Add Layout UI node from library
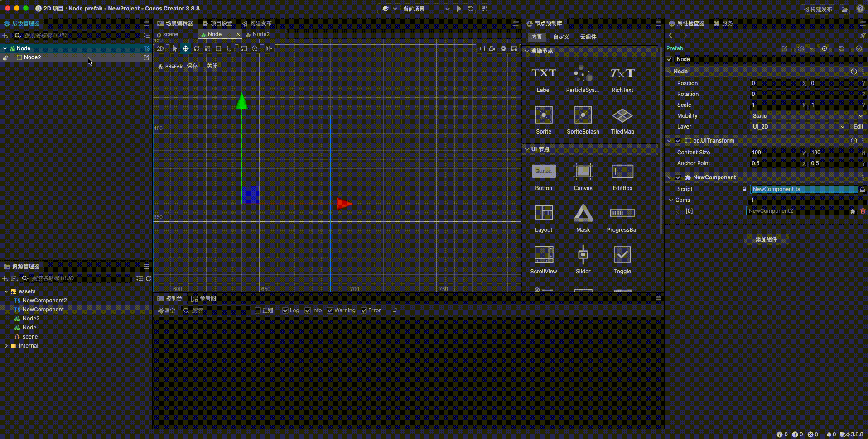 click(x=544, y=218)
